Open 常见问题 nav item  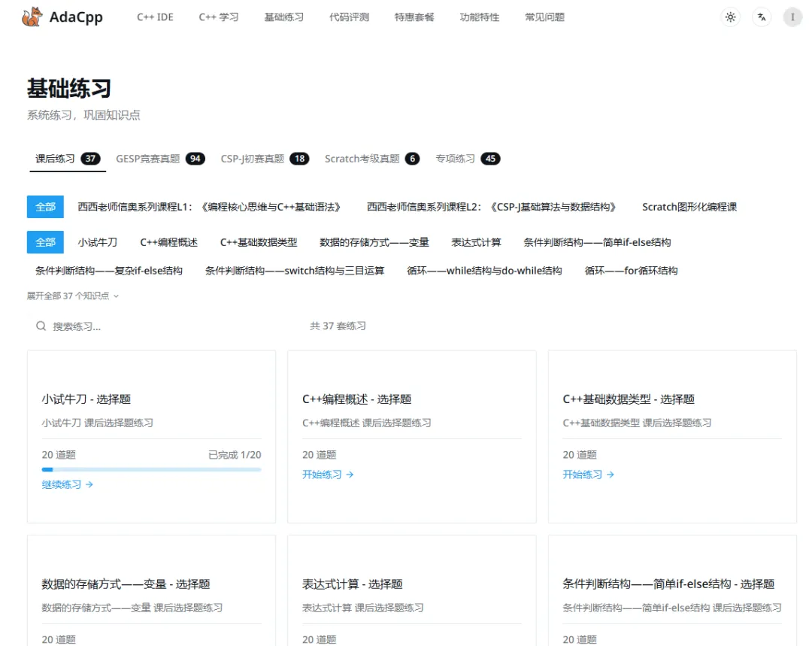point(545,17)
